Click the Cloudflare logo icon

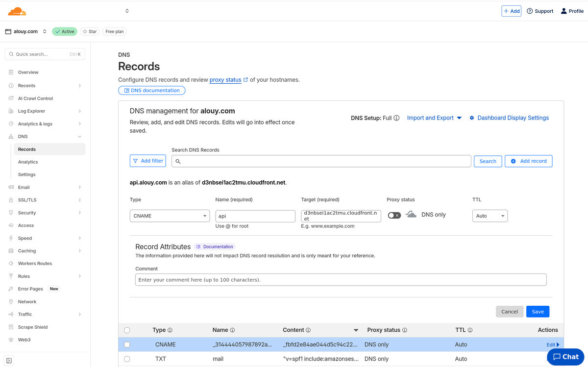[17, 11]
